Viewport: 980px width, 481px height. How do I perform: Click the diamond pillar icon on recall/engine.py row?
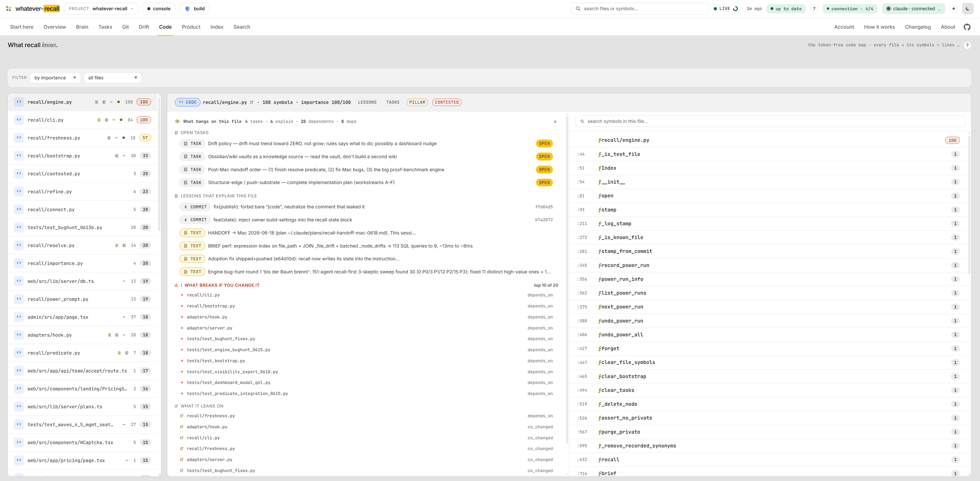point(119,102)
